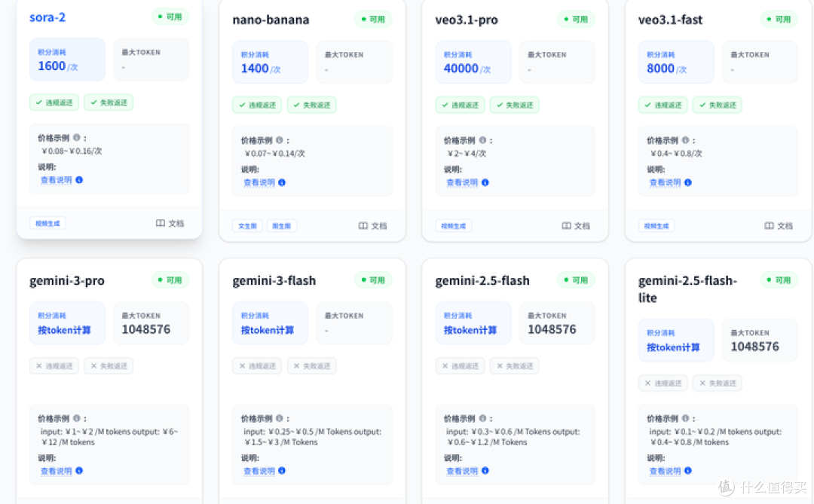Select the gemini-3-flash model title

click(274, 281)
